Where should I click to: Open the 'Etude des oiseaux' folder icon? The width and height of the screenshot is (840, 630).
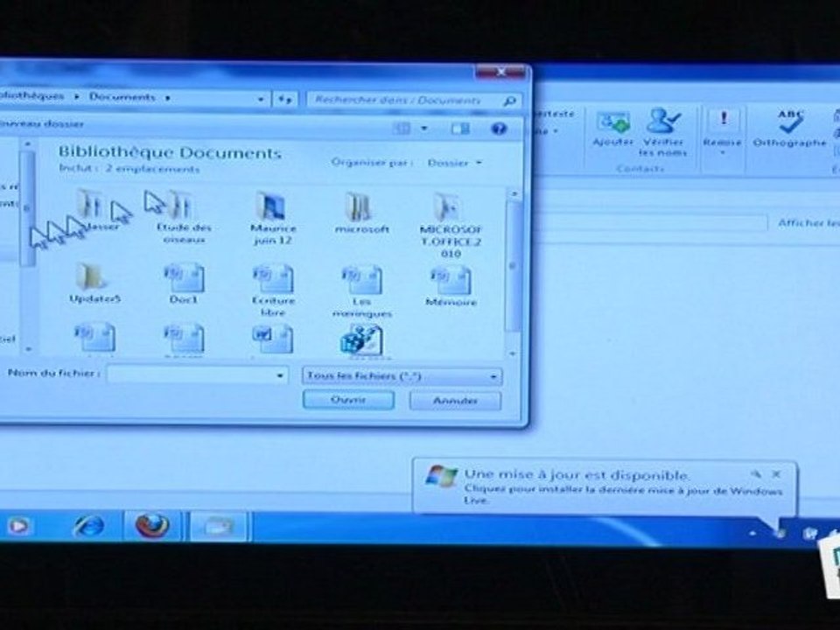pos(181,206)
